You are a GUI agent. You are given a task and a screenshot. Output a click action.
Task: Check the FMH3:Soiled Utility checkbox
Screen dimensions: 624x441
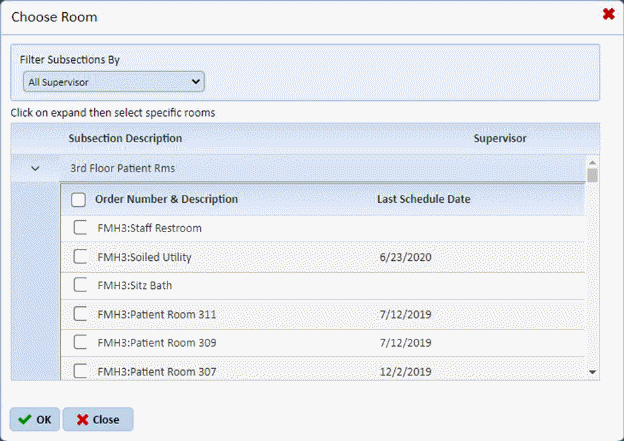click(x=81, y=257)
